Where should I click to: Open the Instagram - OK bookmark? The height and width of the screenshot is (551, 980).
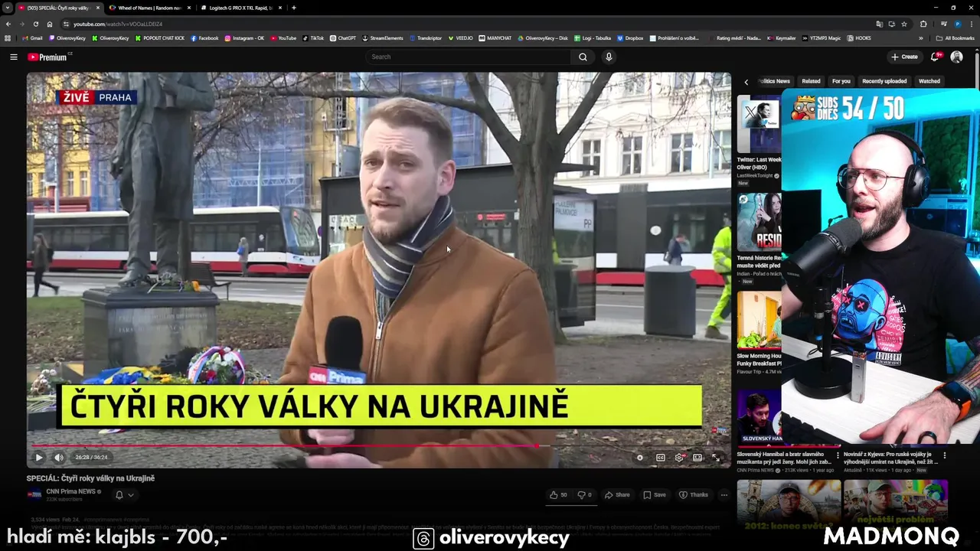coord(244,37)
